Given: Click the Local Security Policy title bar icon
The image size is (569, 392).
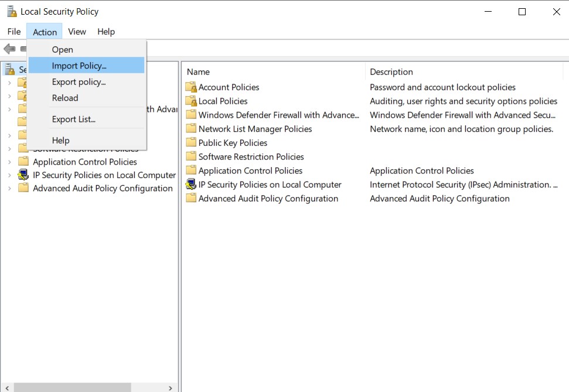Looking at the screenshot, I should pos(12,12).
